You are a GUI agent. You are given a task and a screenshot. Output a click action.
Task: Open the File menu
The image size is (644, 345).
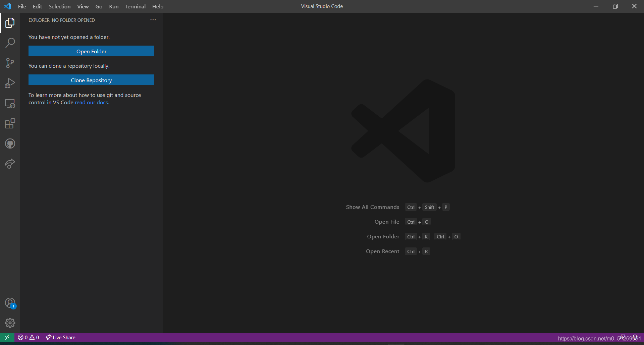click(x=22, y=6)
